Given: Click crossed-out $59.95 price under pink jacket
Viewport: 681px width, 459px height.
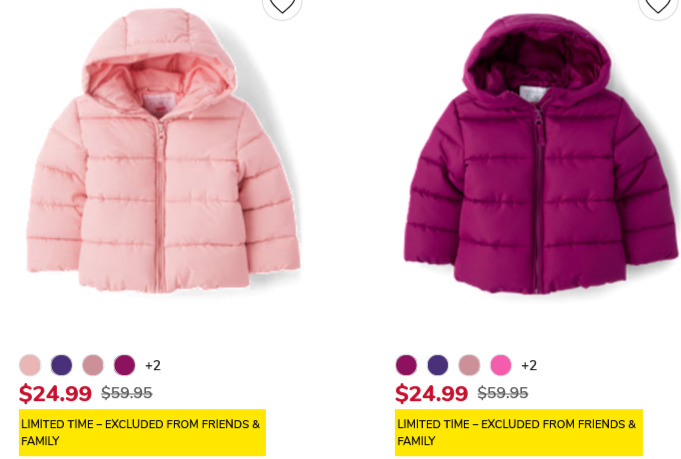Looking at the screenshot, I should coord(127,393).
